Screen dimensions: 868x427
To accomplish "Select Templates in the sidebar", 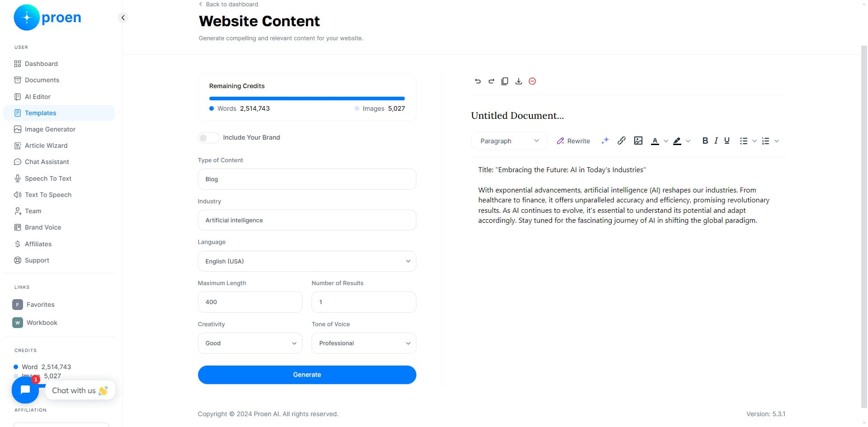I will pyautogui.click(x=59, y=113).
